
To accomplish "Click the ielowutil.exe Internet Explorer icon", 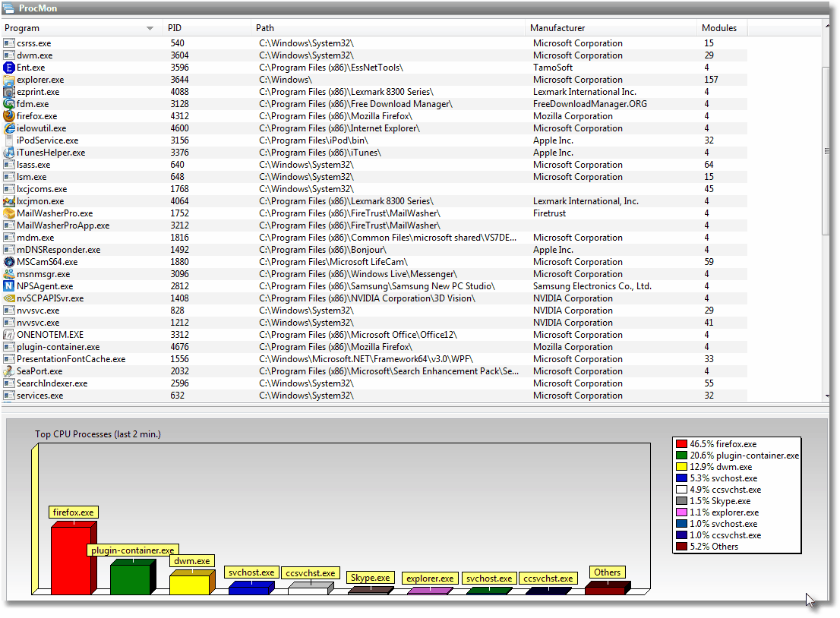I will 8,128.
